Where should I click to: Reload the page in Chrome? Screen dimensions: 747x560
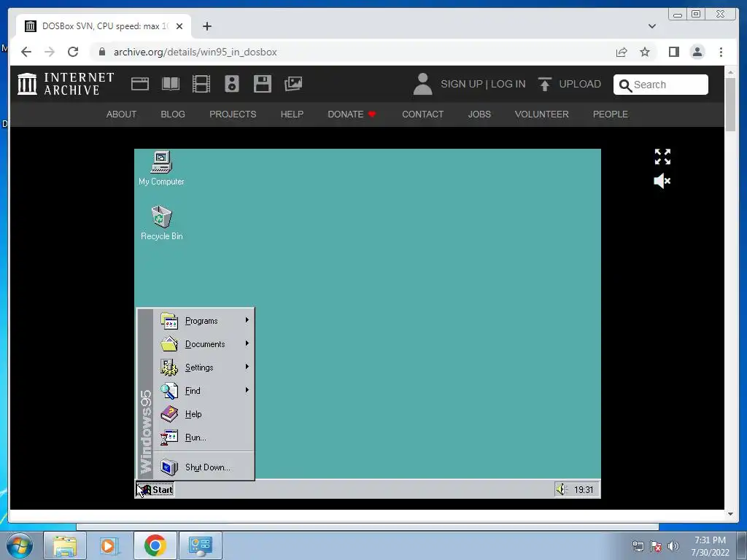click(x=73, y=52)
